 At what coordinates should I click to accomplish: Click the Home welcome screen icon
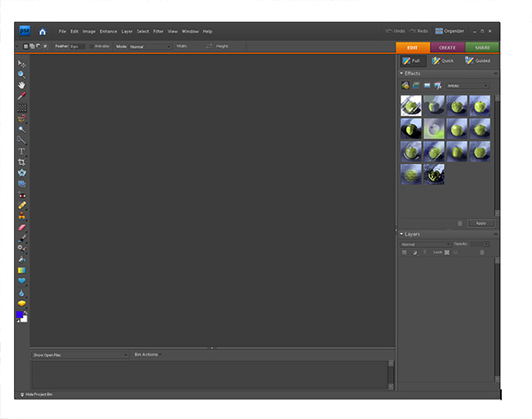point(43,32)
